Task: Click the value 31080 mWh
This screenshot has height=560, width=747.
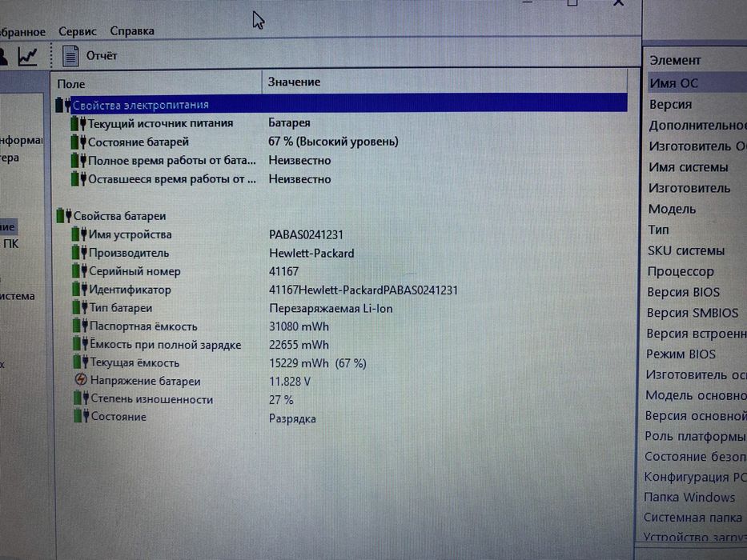Action: click(x=299, y=326)
